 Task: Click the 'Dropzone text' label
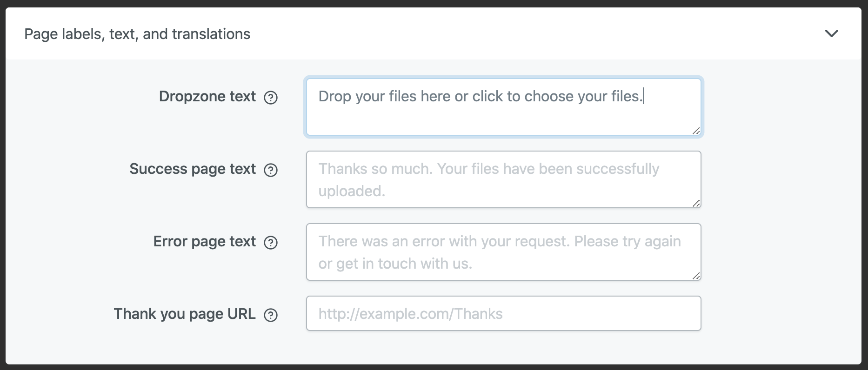[207, 96]
